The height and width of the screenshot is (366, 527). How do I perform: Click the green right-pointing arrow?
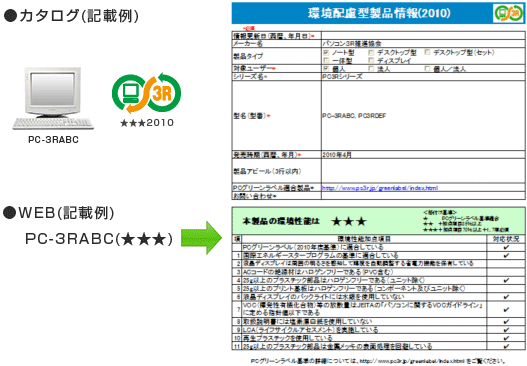(x=201, y=238)
